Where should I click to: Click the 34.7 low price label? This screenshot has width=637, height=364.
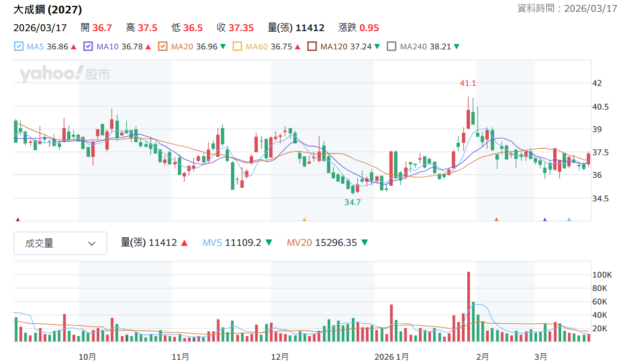click(353, 202)
